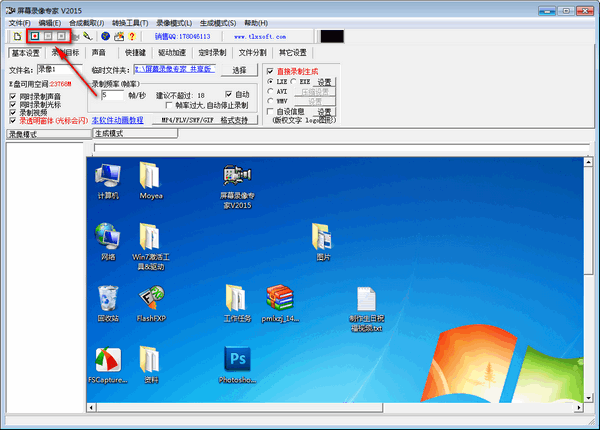Enable 自设信息 checkbox
600x430 pixels.
coord(270,111)
